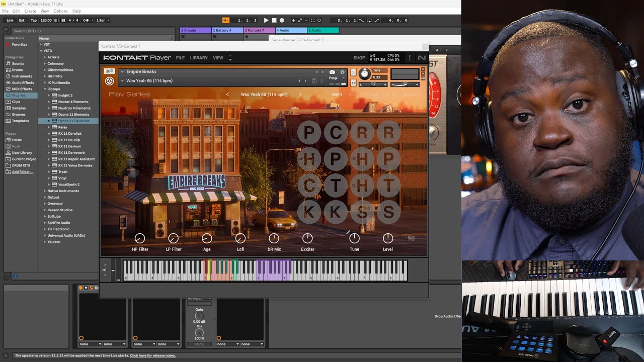Image resolution: width=644 pixels, height=362 pixels.
Task: Toggle the orange Follow playback icon
Action: pos(226,20)
